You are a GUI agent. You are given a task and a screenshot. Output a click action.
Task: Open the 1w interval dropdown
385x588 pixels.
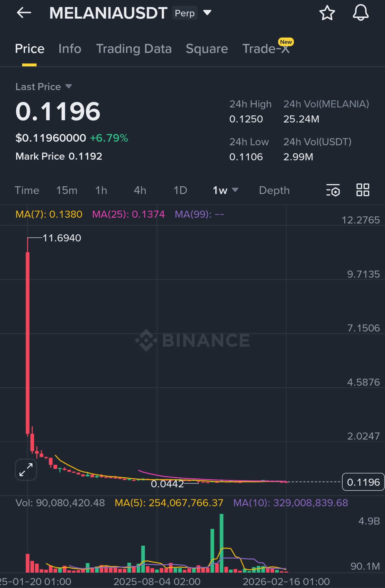[x=225, y=190]
